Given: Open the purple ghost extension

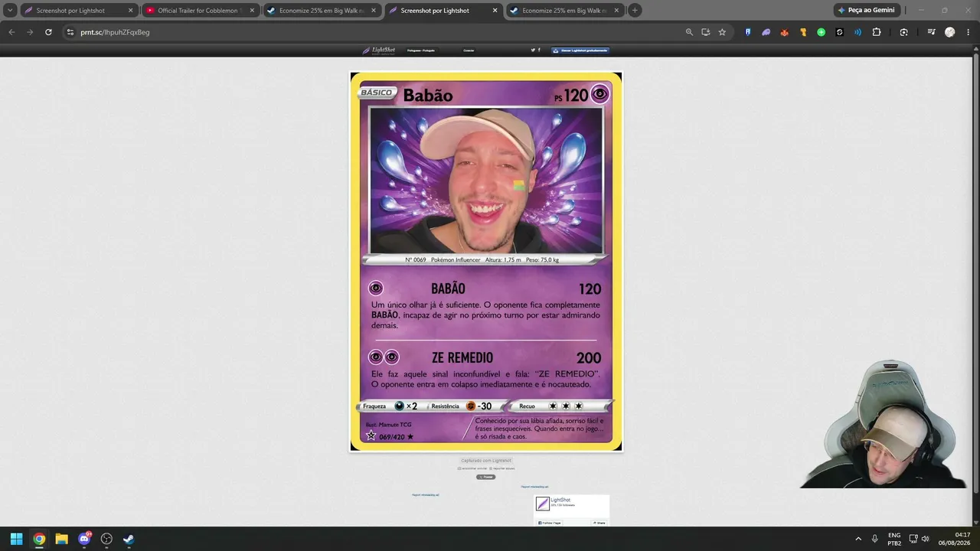Looking at the screenshot, I should (766, 32).
